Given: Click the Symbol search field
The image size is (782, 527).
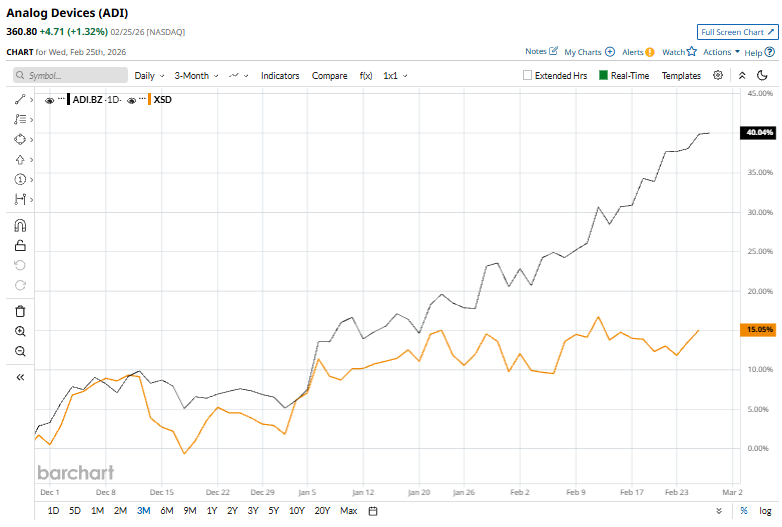Looking at the screenshot, I should coord(70,75).
